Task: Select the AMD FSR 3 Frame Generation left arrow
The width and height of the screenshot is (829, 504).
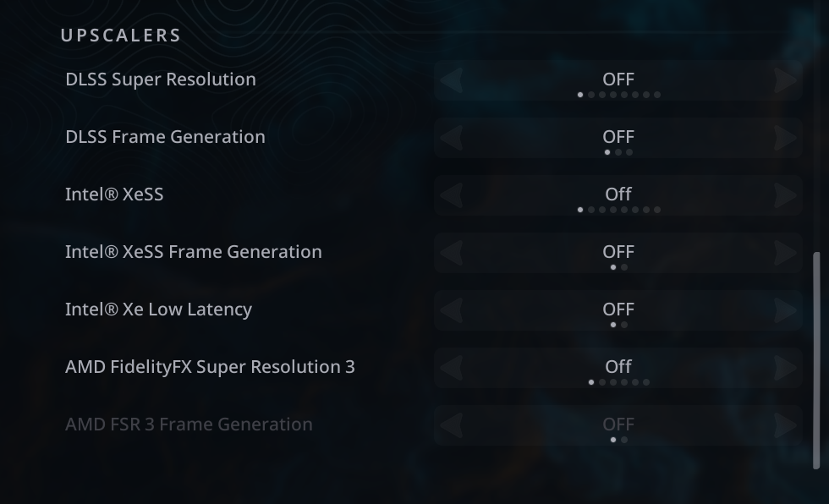Action: [452, 425]
